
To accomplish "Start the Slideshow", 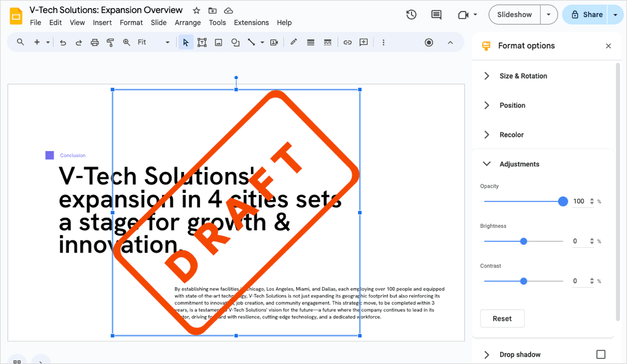I will (x=515, y=15).
